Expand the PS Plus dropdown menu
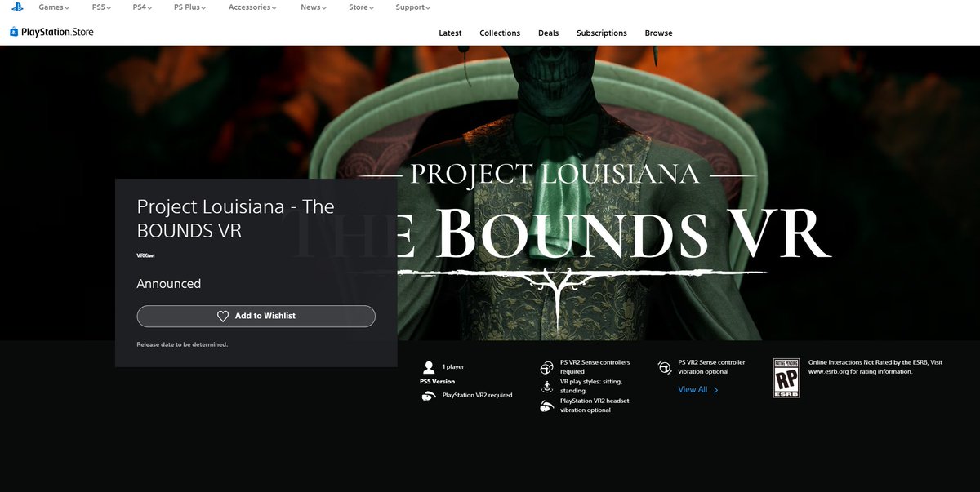 pyautogui.click(x=190, y=7)
